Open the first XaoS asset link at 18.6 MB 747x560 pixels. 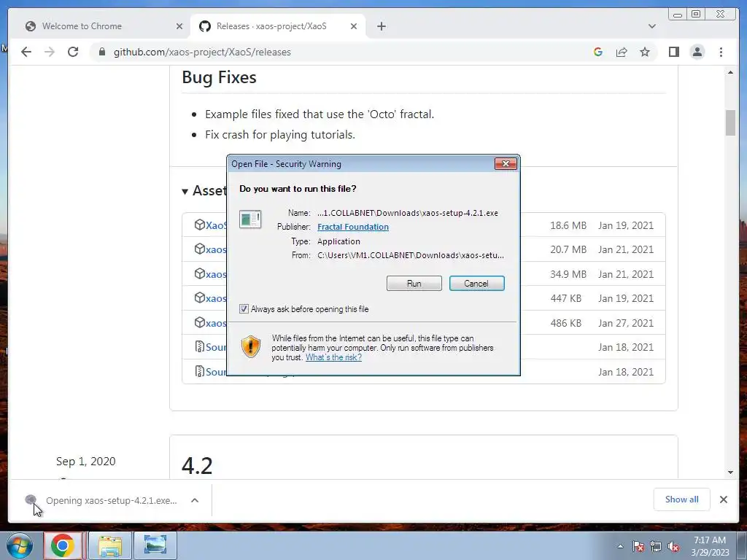click(x=216, y=225)
